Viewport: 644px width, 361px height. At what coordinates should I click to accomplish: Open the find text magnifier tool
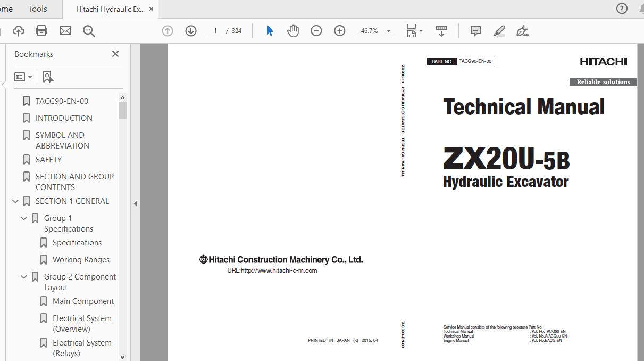(89, 31)
